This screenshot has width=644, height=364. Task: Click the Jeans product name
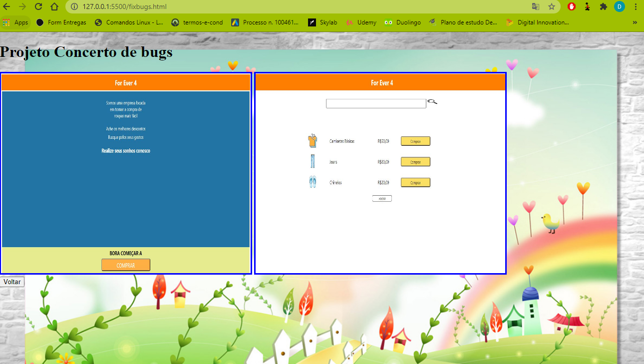pyautogui.click(x=333, y=162)
